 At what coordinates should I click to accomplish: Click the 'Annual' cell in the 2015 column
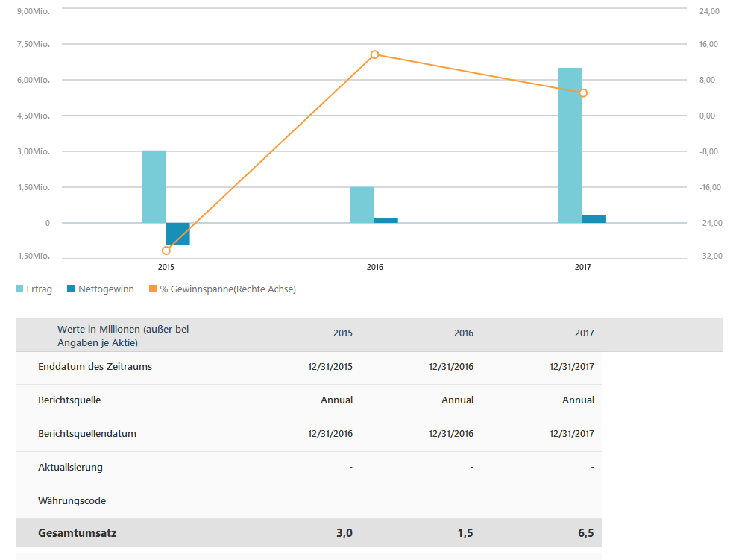click(336, 400)
